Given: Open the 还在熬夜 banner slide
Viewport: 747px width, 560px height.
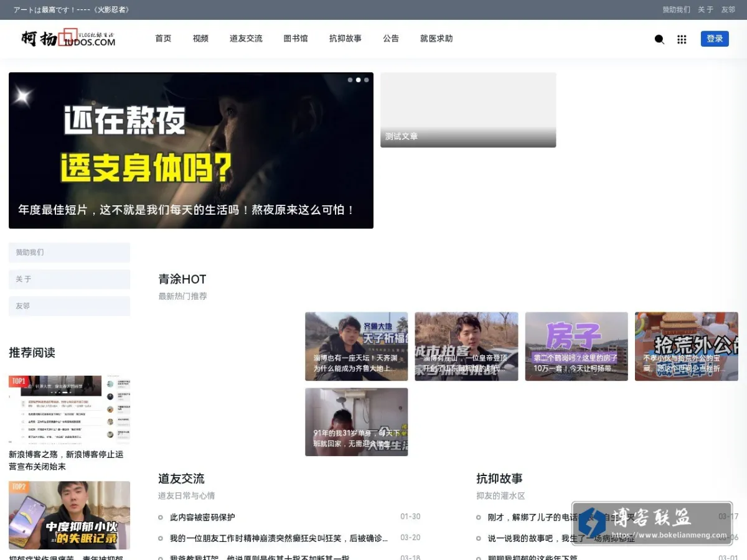Looking at the screenshot, I should click(191, 151).
